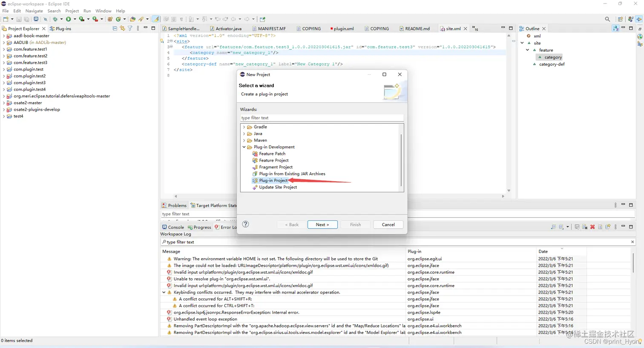The width and height of the screenshot is (644, 348).
Task: Click the Open Type folder toolbar icon
Action: point(132,19)
